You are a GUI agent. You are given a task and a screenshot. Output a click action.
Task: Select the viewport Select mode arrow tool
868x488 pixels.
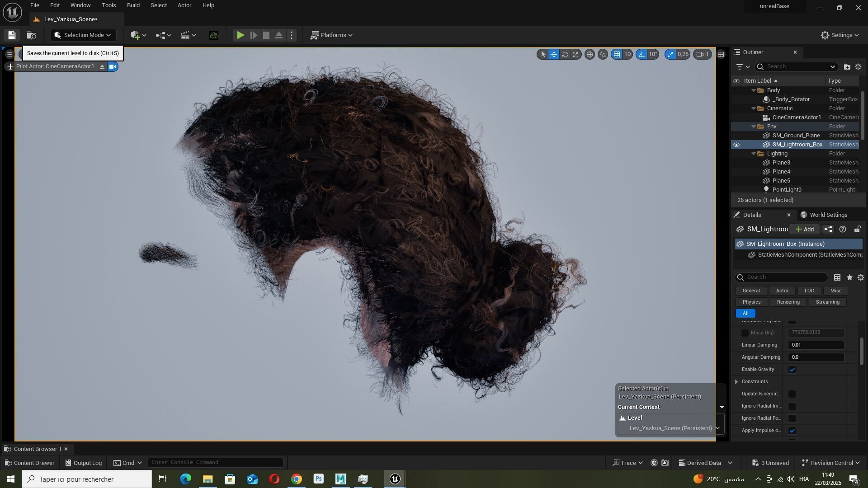(x=543, y=54)
